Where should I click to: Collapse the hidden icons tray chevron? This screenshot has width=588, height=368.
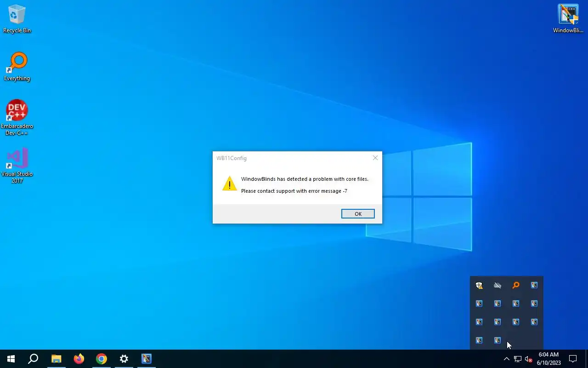coord(507,359)
